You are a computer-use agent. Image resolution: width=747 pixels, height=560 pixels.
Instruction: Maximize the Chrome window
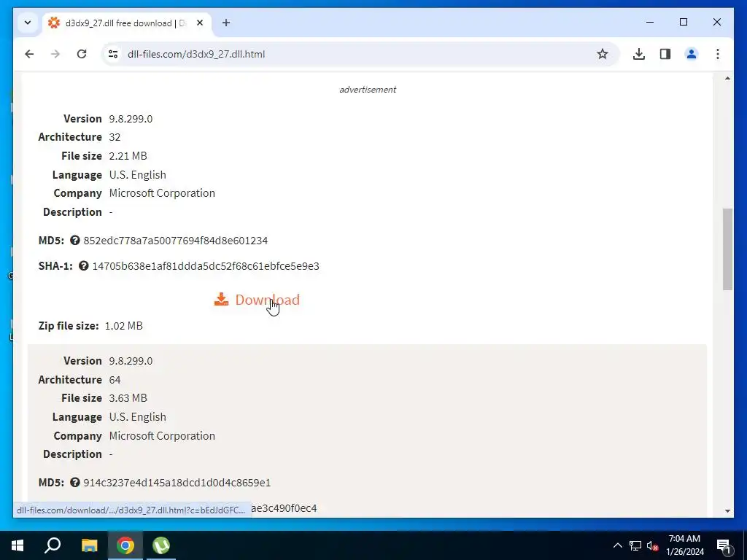683,22
